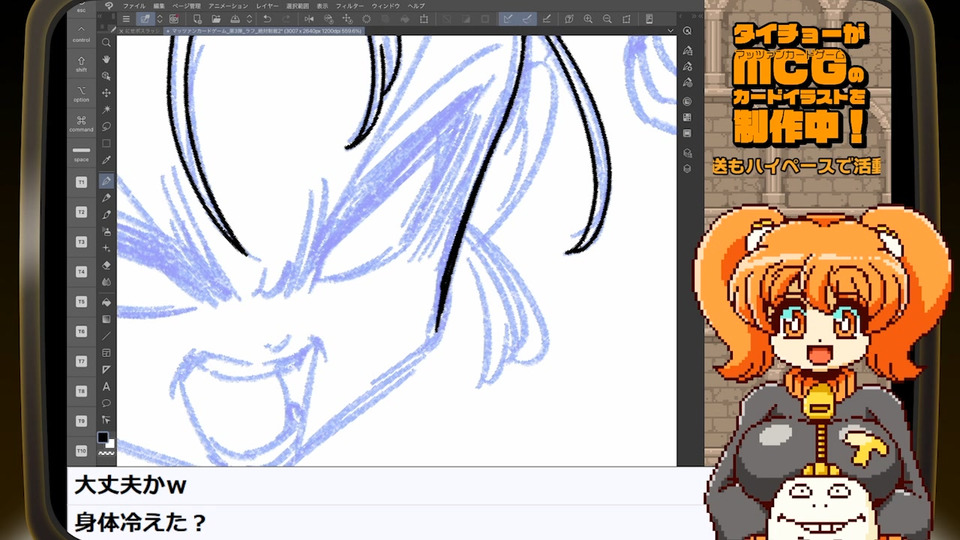Toggle snap to ruler icon

click(x=508, y=19)
